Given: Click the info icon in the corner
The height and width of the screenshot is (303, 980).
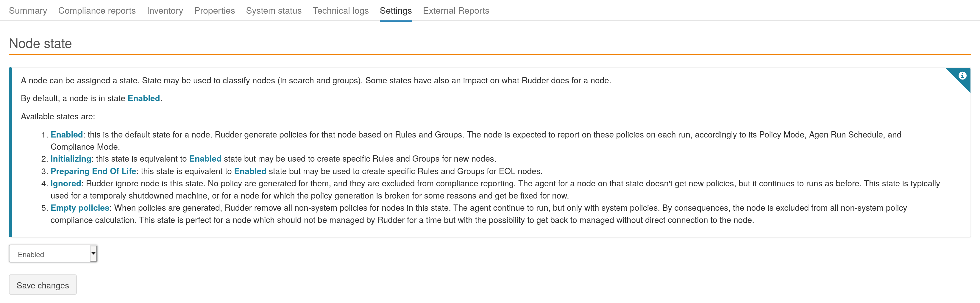Looking at the screenshot, I should (962, 76).
